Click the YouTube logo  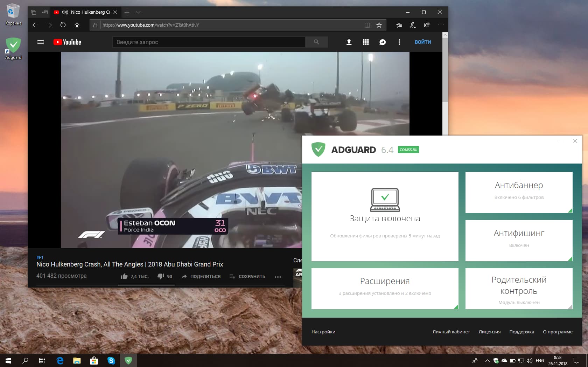point(67,42)
